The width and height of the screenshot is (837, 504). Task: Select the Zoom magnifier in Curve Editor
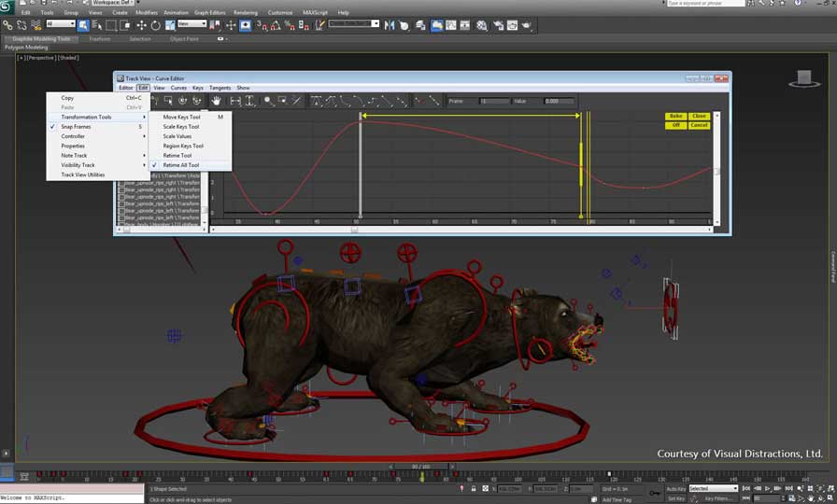[268, 101]
